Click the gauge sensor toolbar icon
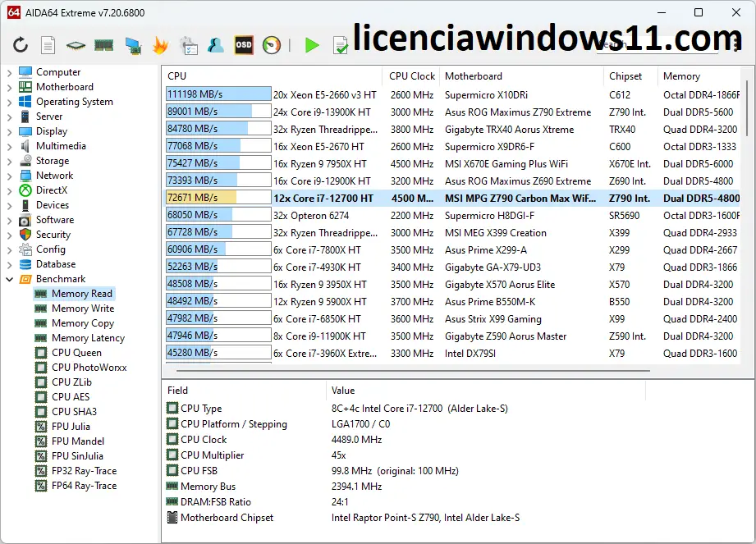Screen dimensions: 756x544 pyautogui.click(x=272, y=45)
